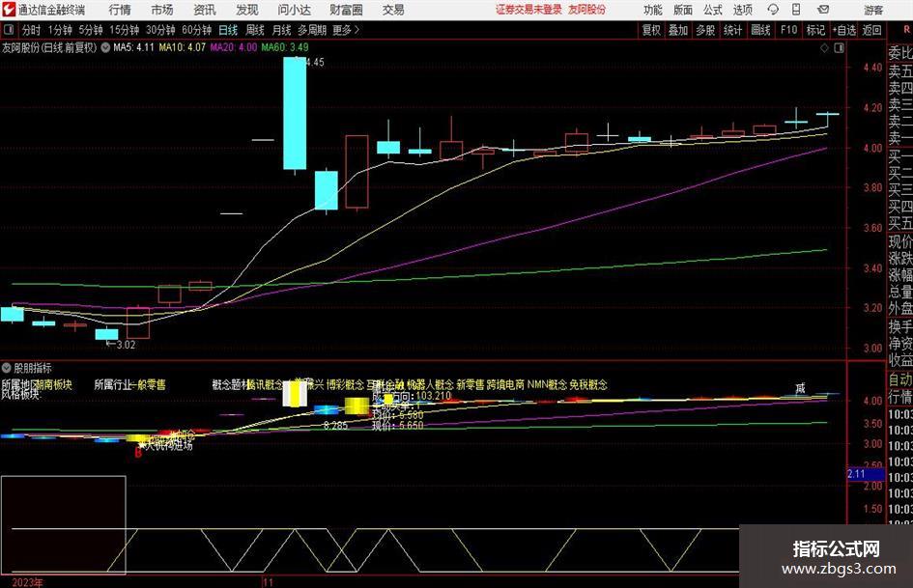
Task: Click the 证券交易未登录 login link
Action: pos(528,10)
